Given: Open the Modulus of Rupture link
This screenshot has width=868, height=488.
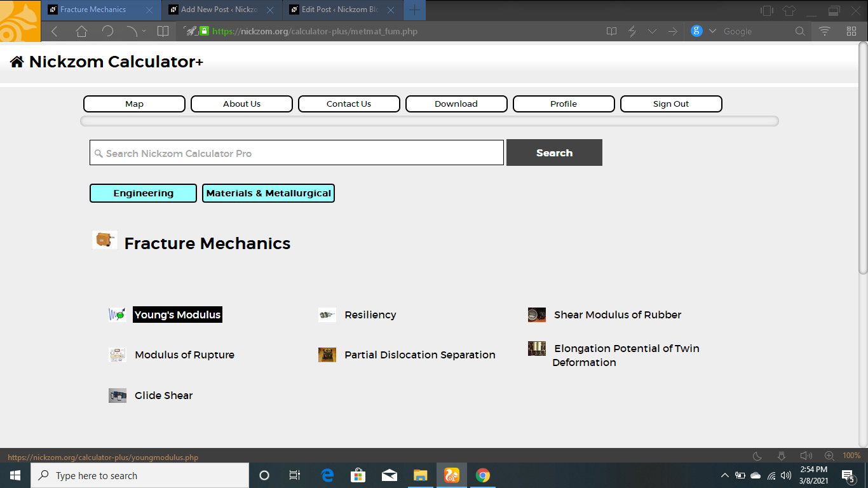Looking at the screenshot, I should coord(184,355).
